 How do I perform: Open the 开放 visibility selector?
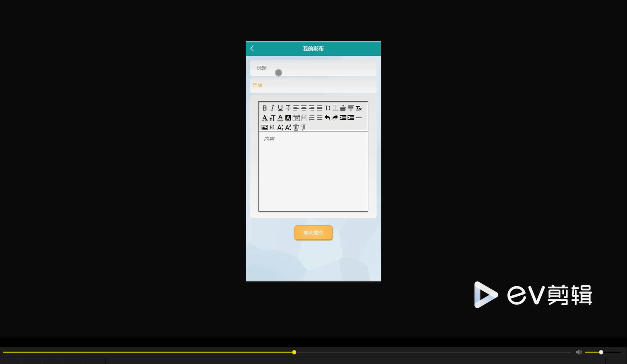coord(313,85)
